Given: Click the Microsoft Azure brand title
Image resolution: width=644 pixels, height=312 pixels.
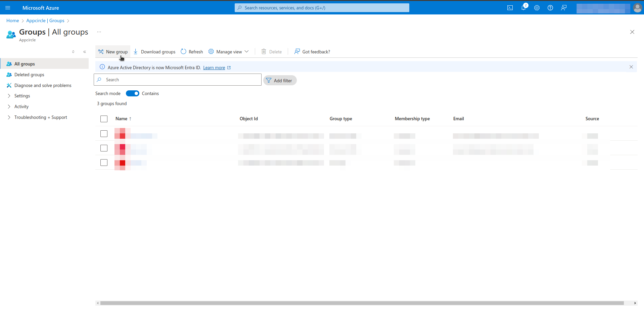Looking at the screenshot, I should tap(41, 8).
